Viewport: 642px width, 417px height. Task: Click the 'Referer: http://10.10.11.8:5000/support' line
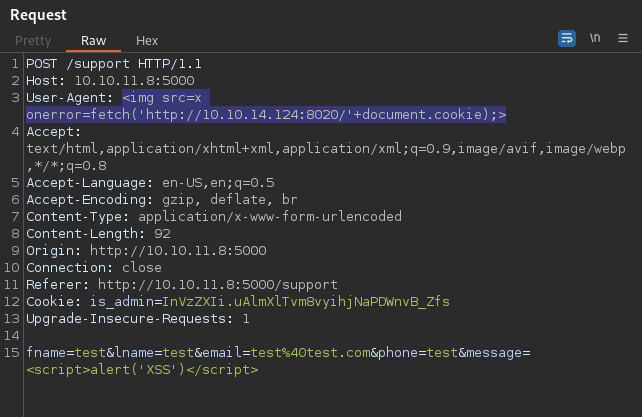pos(182,285)
